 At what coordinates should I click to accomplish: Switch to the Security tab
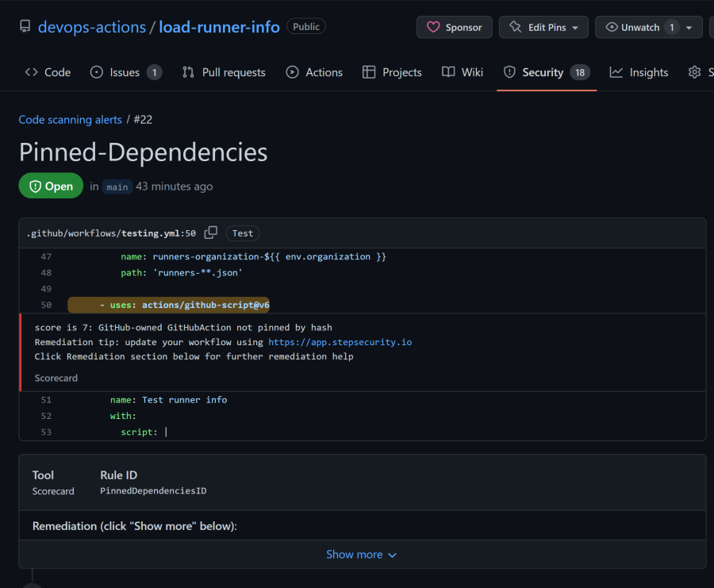(x=547, y=72)
